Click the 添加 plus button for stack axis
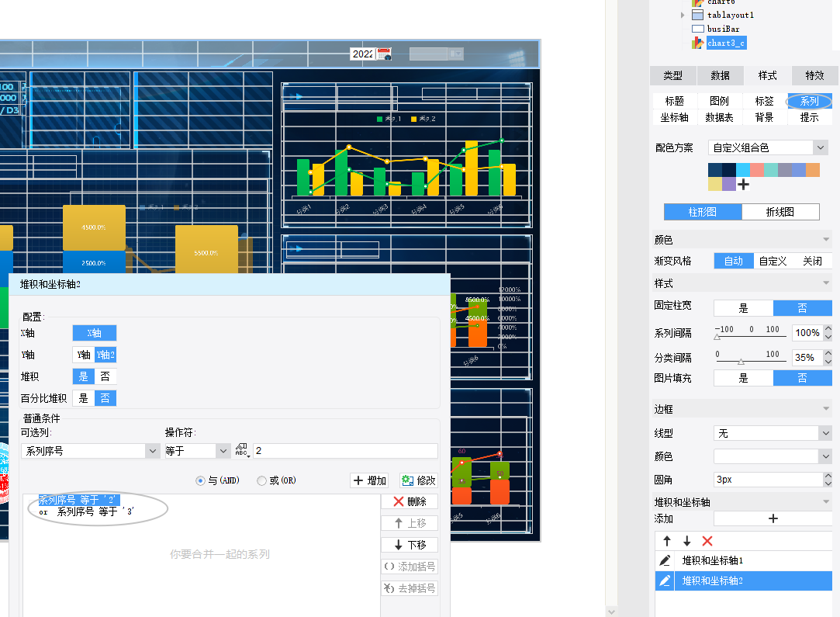The width and height of the screenshot is (840, 617). point(773,518)
